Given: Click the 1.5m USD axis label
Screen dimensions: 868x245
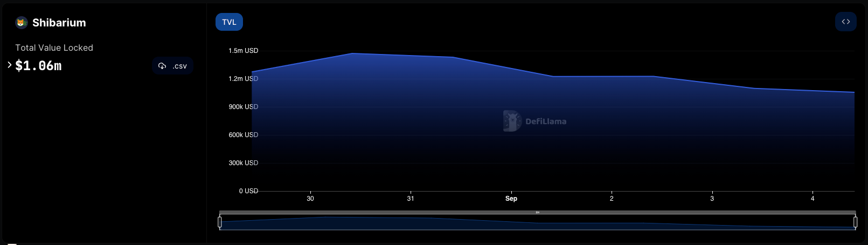Looking at the screenshot, I should point(243,51).
